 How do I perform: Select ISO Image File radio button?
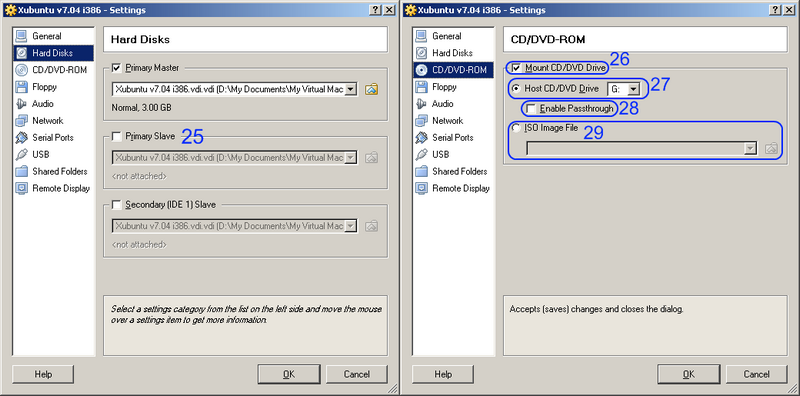pyautogui.click(x=515, y=128)
